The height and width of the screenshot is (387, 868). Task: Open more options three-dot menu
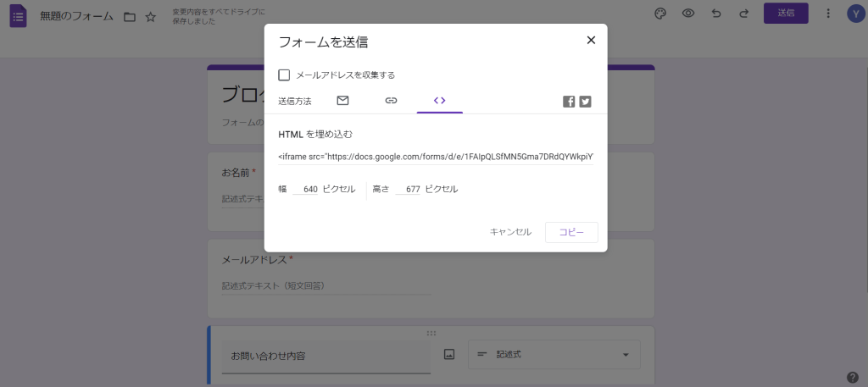(826, 14)
